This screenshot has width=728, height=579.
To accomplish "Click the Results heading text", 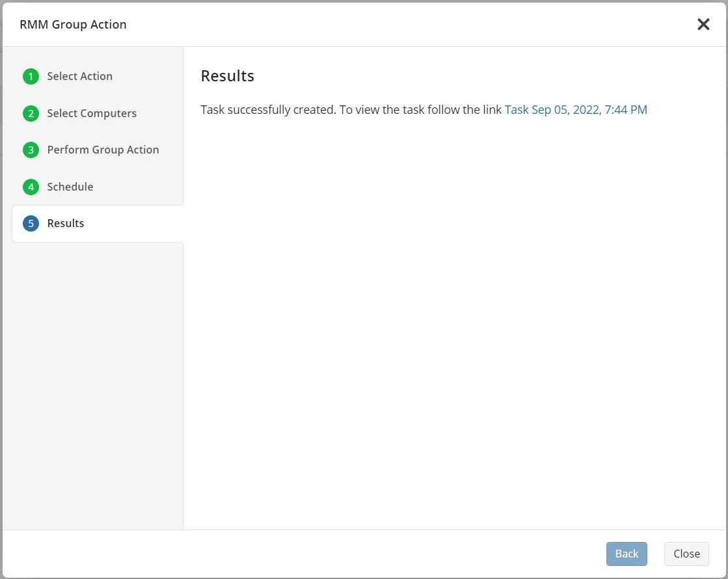I will click(x=227, y=76).
